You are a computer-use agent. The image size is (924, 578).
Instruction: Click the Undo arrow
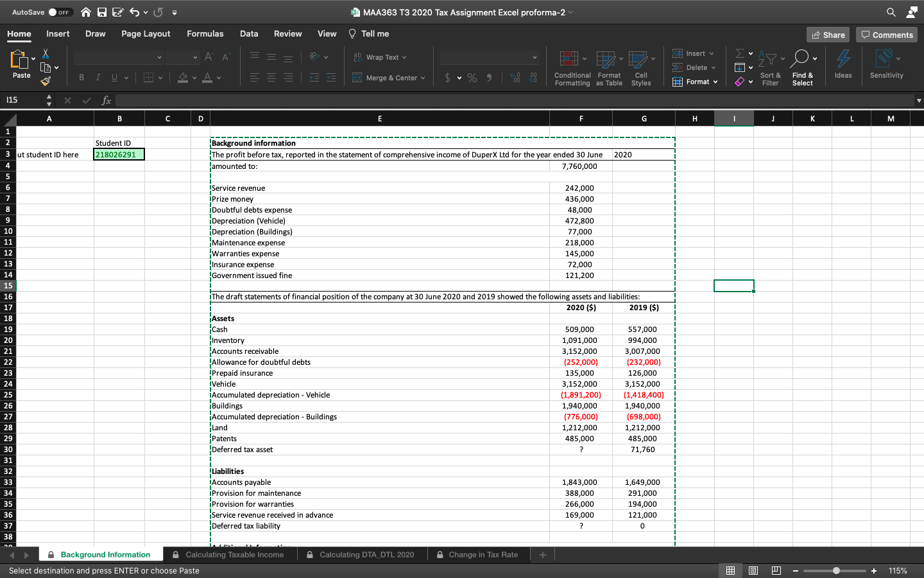(134, 12)
